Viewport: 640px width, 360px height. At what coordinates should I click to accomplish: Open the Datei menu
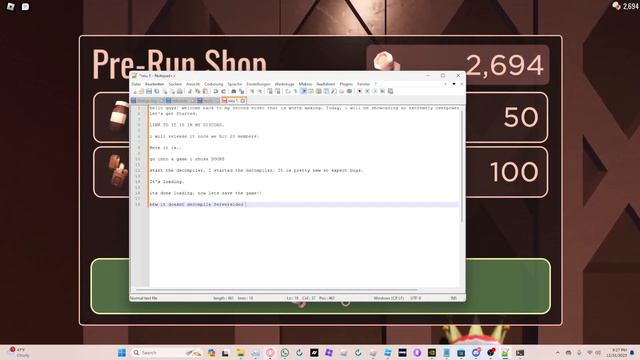pos(136,84)
